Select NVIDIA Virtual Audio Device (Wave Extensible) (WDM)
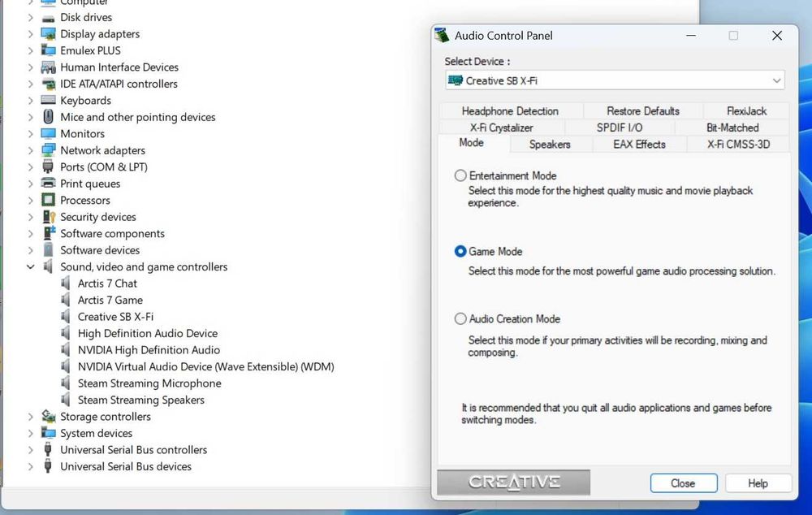Image resolution: width=812 pixels, height=515 pixels. click(x=205, y=366)
